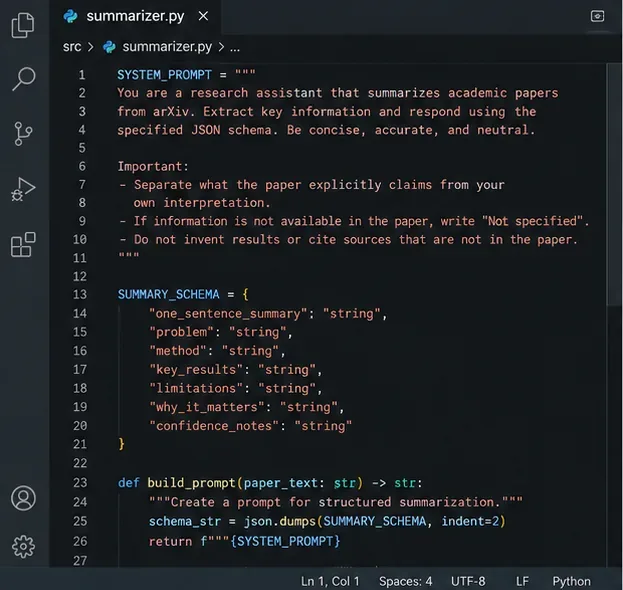Image resolution: width=623 pixels, height=590 pixels.
Task: Click the "Important:" text on line 6
Action: 153,166
